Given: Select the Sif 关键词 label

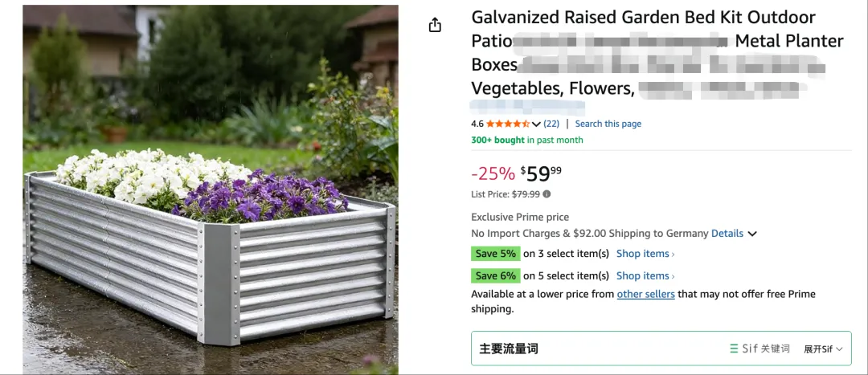Looking at the screenshot, I should point(764,349).
